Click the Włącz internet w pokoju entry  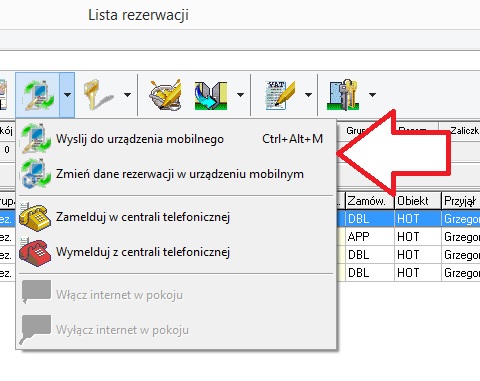[176, 295]
